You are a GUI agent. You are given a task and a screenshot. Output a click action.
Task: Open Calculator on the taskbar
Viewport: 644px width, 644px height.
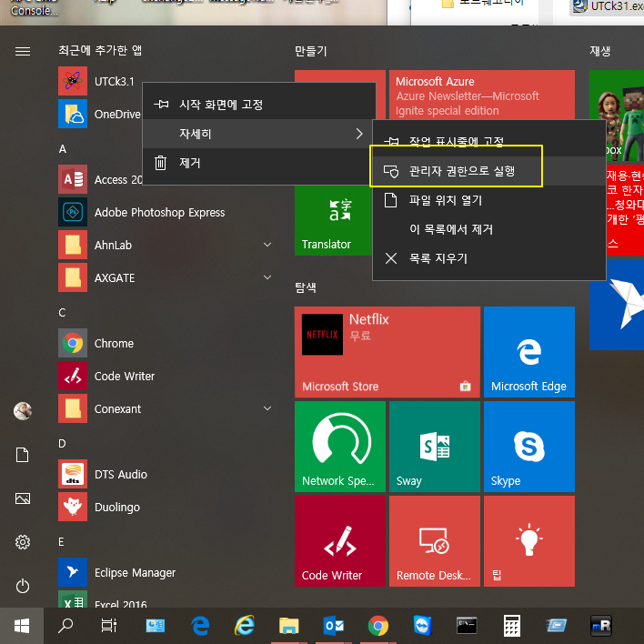pyautogui.click(x=512, y=626)
